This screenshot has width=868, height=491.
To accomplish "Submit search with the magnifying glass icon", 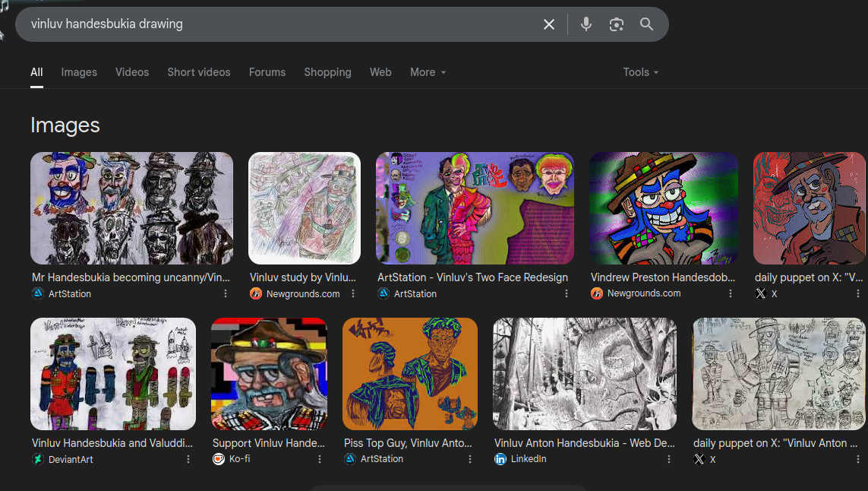I will coord(646,24).
